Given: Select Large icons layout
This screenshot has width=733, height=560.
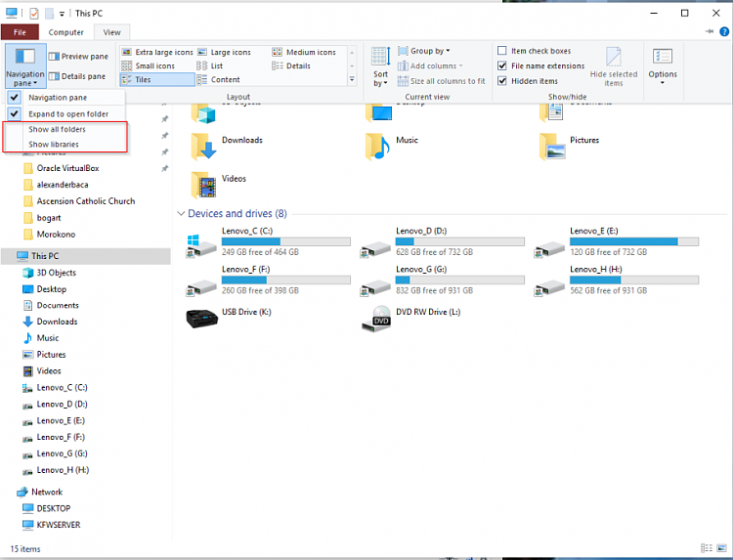Looking at the screenshot, I should tap(225, 52).
